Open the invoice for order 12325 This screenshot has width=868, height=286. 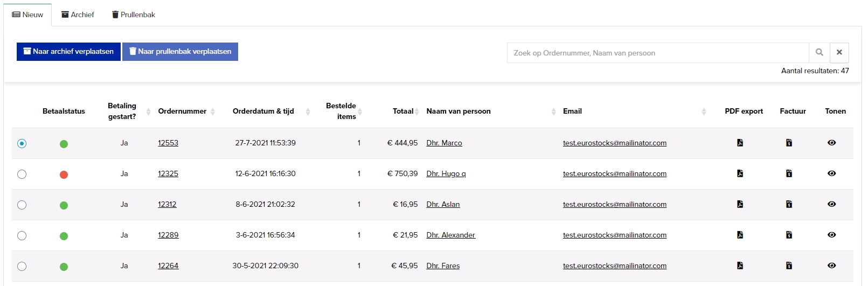coord(789,173)
